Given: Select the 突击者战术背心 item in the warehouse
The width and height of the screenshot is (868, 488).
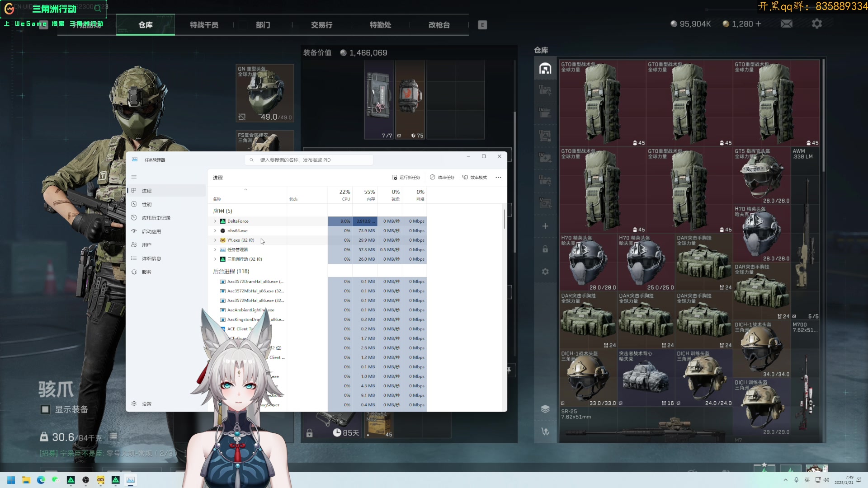Looking at the screenshot, I should [646, 378].
